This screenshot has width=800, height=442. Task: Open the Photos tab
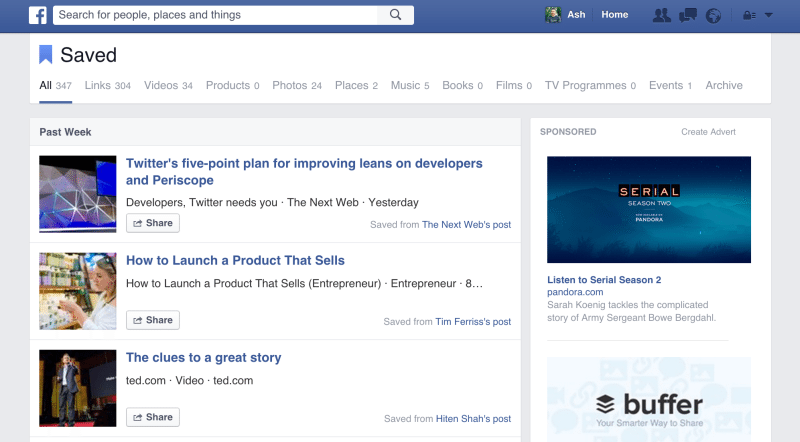pyautogui.click(x=297, y=86)
